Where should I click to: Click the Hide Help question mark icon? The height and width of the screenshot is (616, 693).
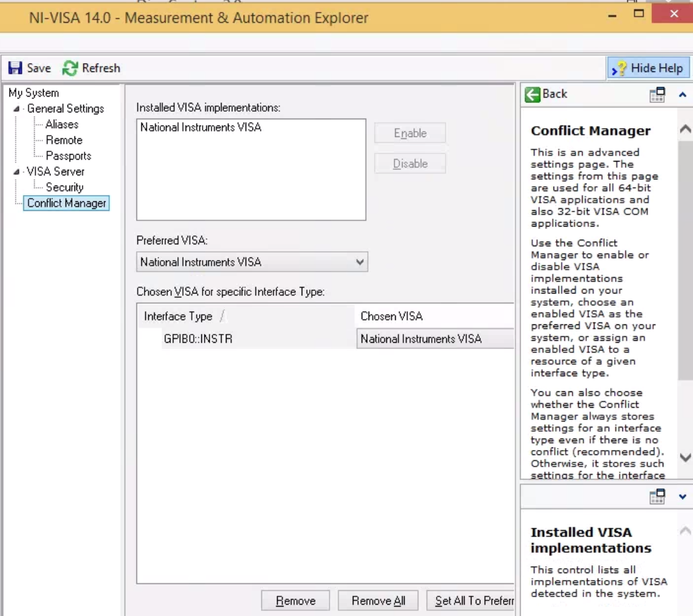click(x=619, y=69)
